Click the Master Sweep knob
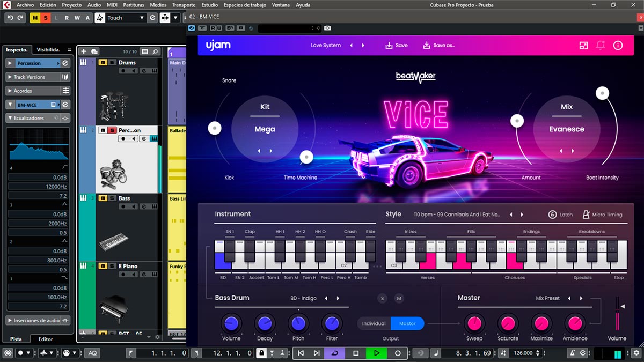644x362 pixels. 474,323
